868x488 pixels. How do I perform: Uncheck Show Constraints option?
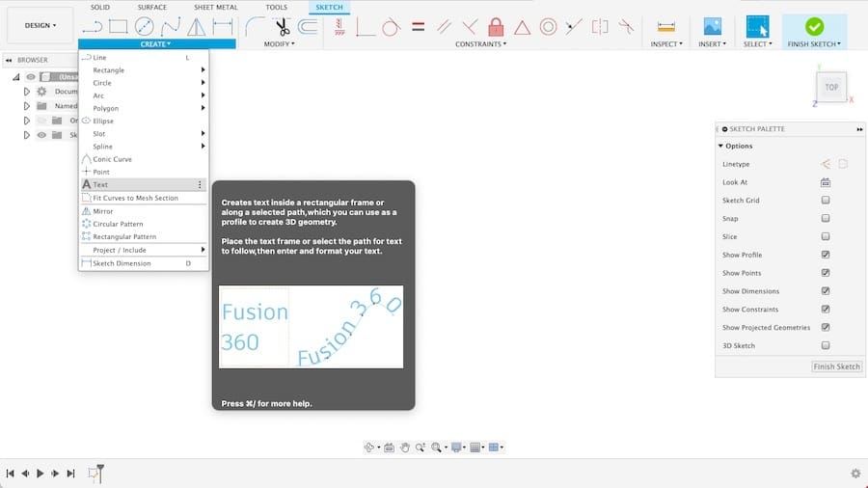tap(826, 310)
